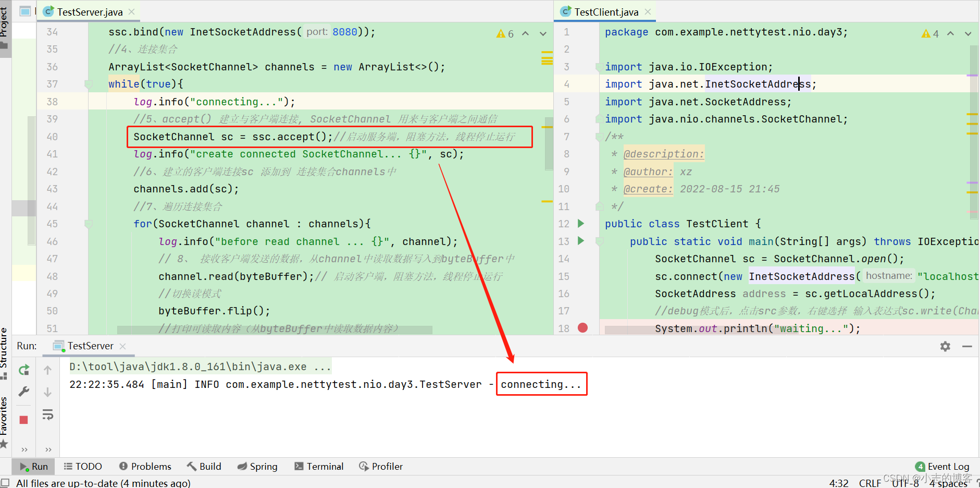This screenshot has height=488, width=980.
Task: Toggle breakpoint on line 18 of TestClient
Action: click(582, 328)
